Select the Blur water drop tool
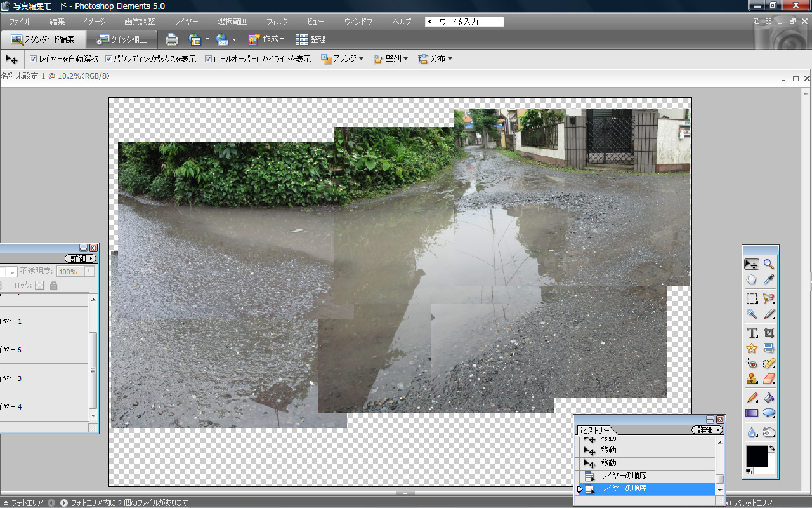812x508 pixels. [x=752, y=432]
